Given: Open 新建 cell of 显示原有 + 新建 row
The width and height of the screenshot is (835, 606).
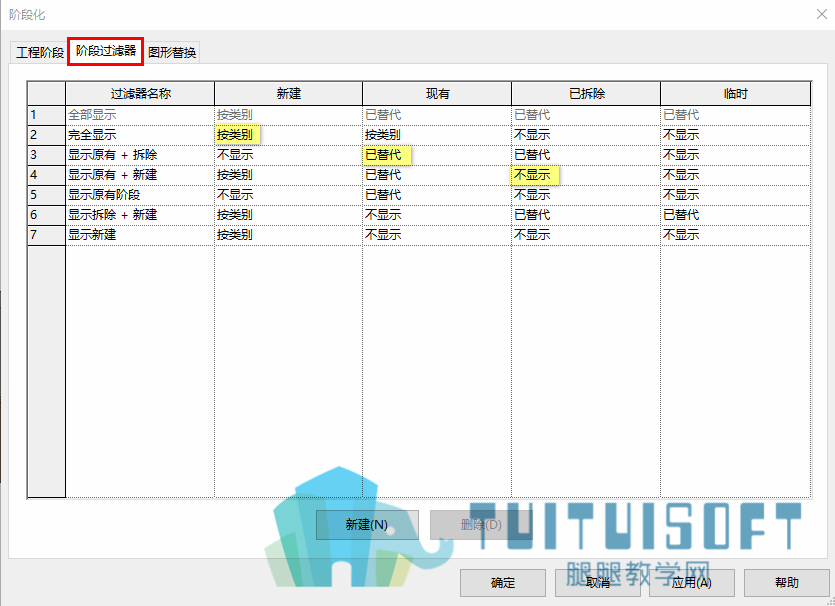Looking at the screenshot, I should pyautogui.click(x=289, y=175).
